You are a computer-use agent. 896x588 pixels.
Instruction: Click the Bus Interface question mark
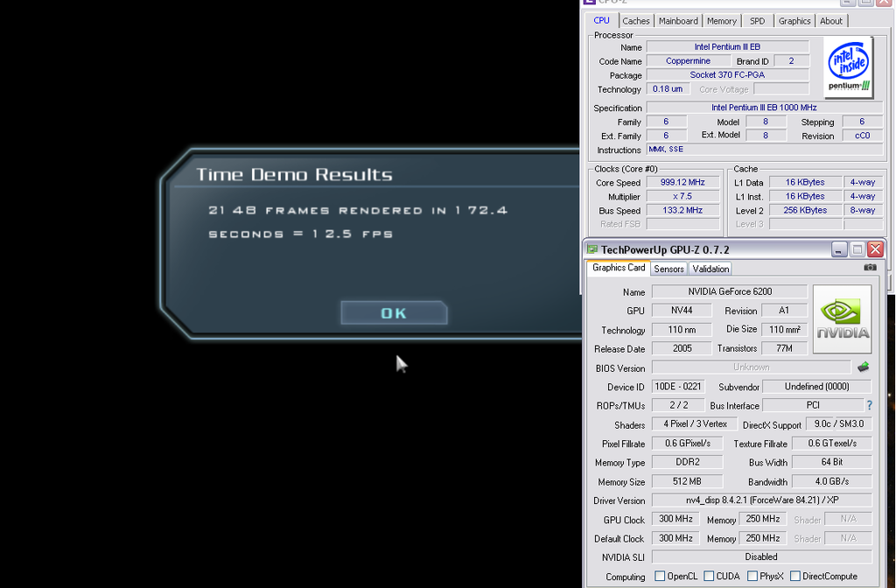tap(869, 405)
